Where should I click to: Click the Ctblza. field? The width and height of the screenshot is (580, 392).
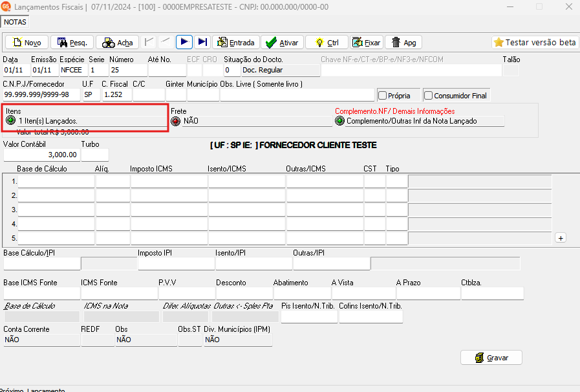492,293
